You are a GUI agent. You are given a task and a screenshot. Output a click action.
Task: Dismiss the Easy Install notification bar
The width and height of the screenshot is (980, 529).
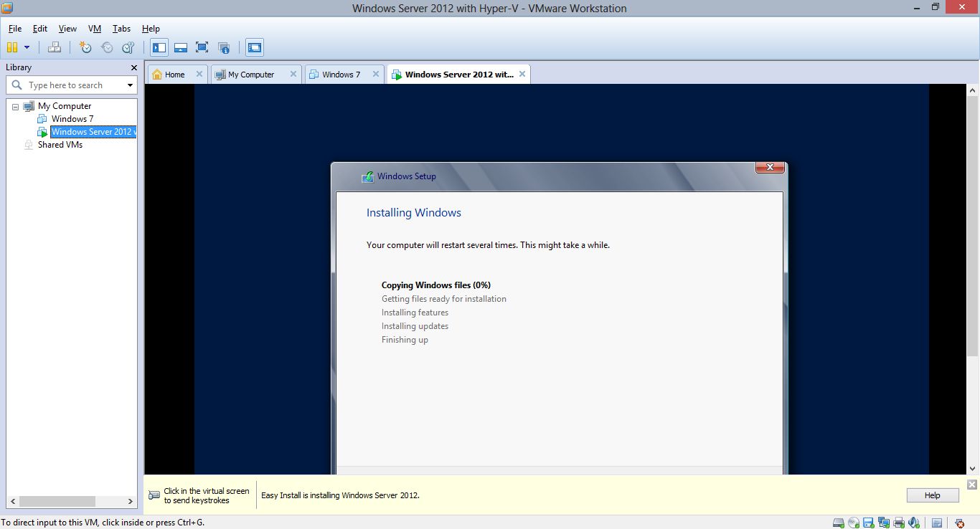(x=972, y=485)
